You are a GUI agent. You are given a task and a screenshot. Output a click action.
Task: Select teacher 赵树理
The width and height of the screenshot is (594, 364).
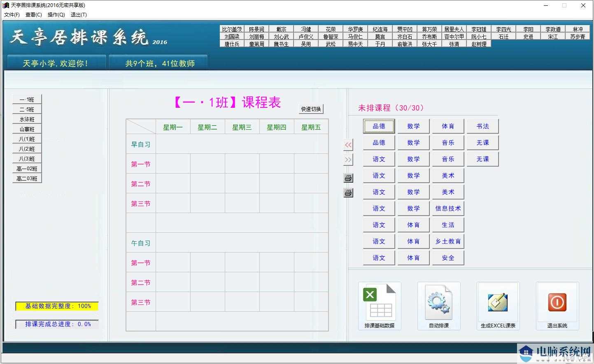tap(479, 44)
